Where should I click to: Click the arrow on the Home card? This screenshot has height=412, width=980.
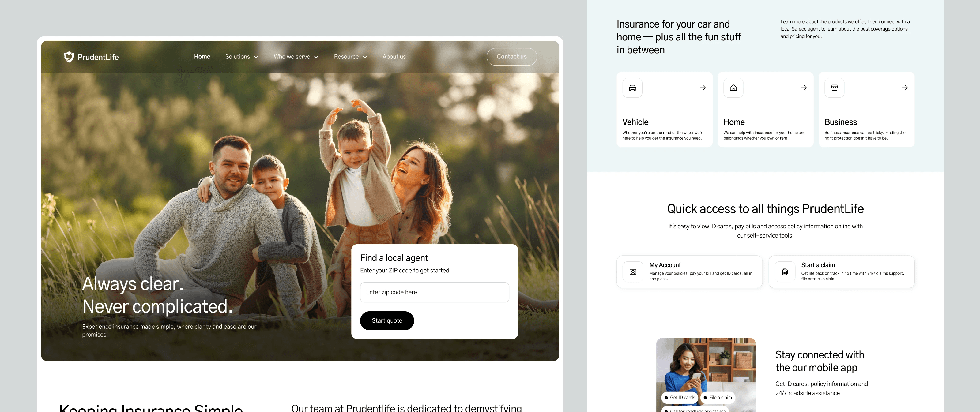point(804,88)
